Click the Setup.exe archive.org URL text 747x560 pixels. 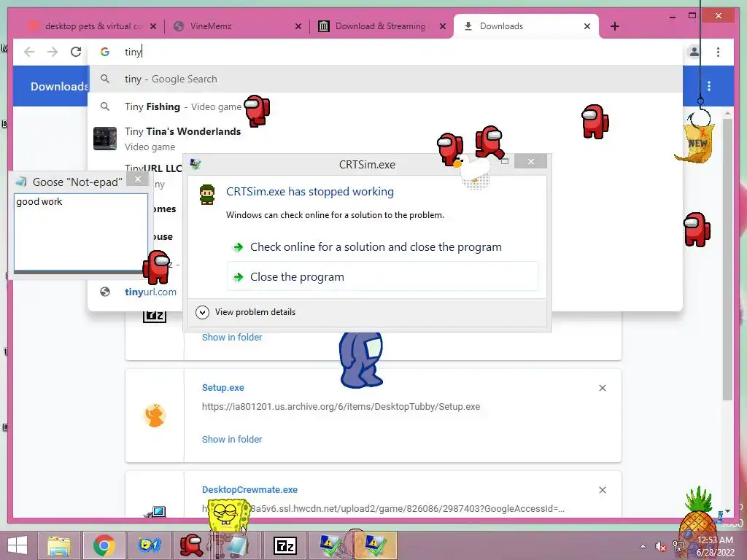[341, 407]
